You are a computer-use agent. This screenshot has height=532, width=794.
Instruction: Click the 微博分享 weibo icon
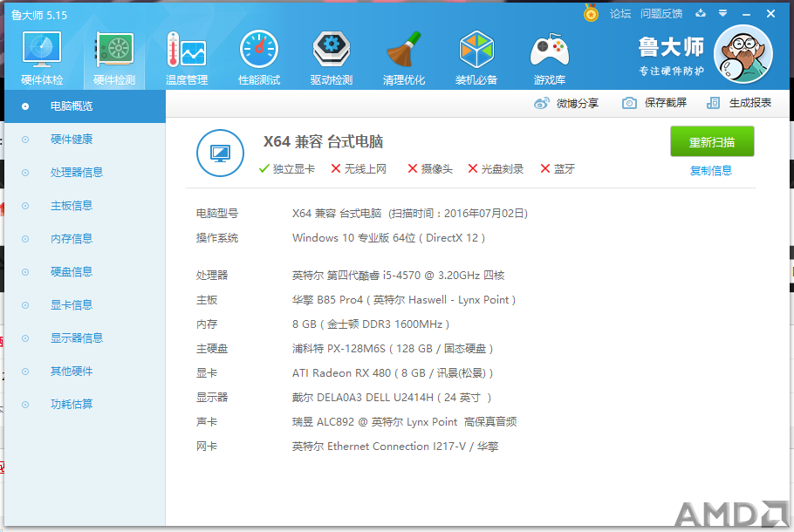541,103
